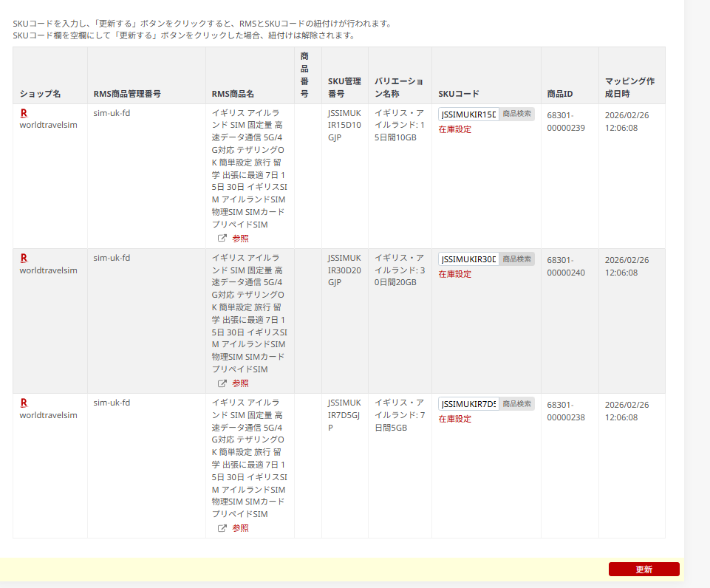Click external link icon for 30日間20GB row
This screenshot has height=588, width=710.
point(222,383)
